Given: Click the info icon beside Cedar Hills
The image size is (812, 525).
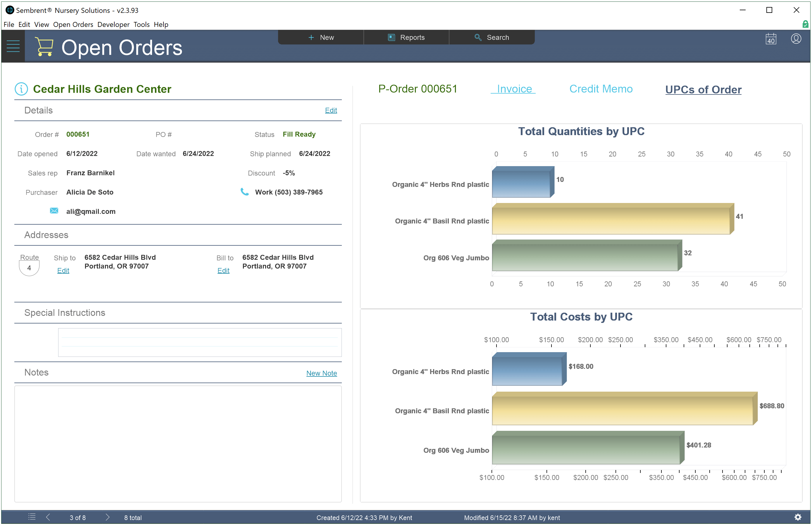Looking at the screenshot, I should pos(21,89).
